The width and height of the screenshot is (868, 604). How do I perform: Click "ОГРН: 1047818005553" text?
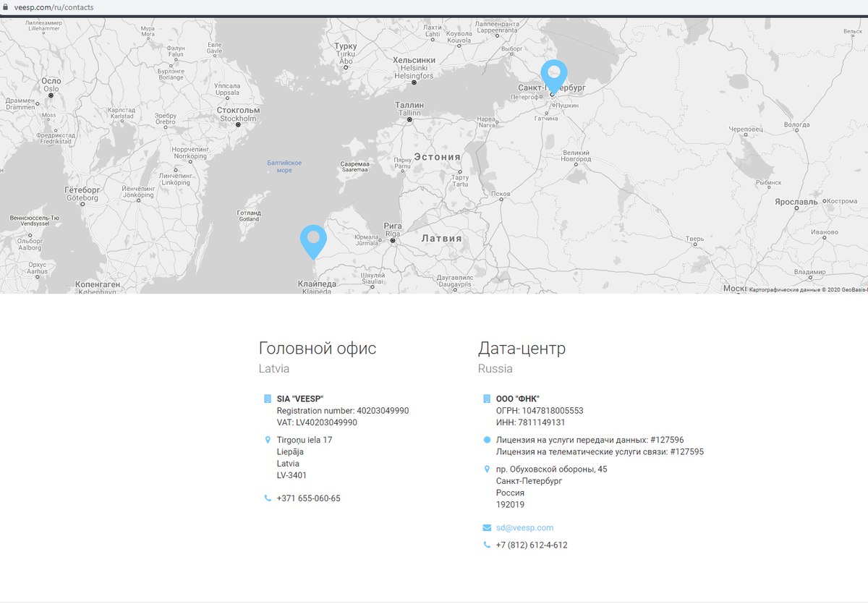pyautogui.click(x=540, y=411)
